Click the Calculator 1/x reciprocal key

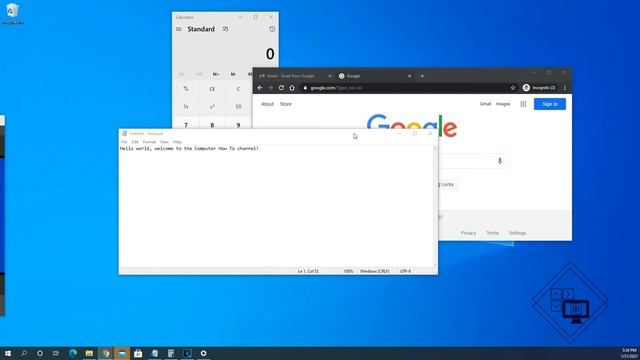pyautogui.click(x=186, y=107)
